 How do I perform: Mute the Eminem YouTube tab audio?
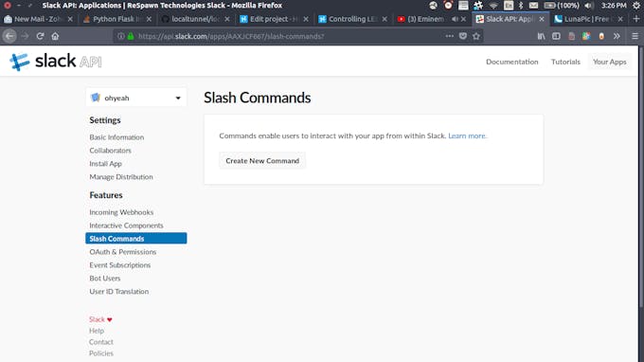click(455, 19)
